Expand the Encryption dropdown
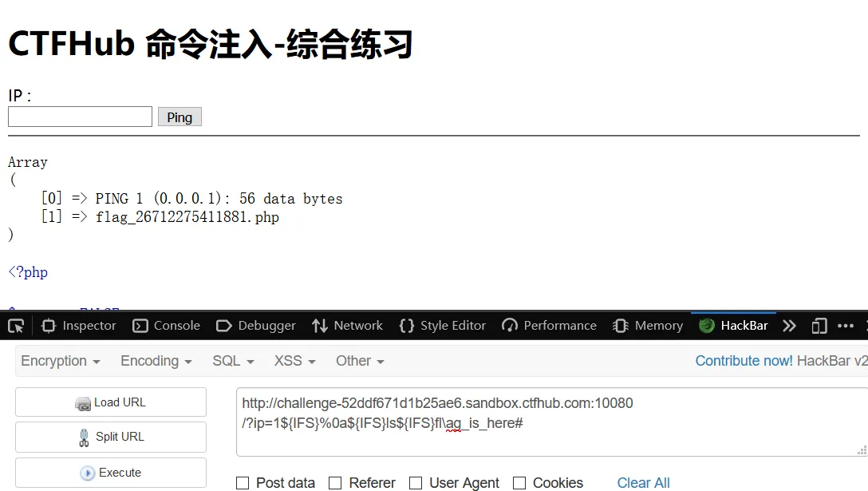 point(61,361)
